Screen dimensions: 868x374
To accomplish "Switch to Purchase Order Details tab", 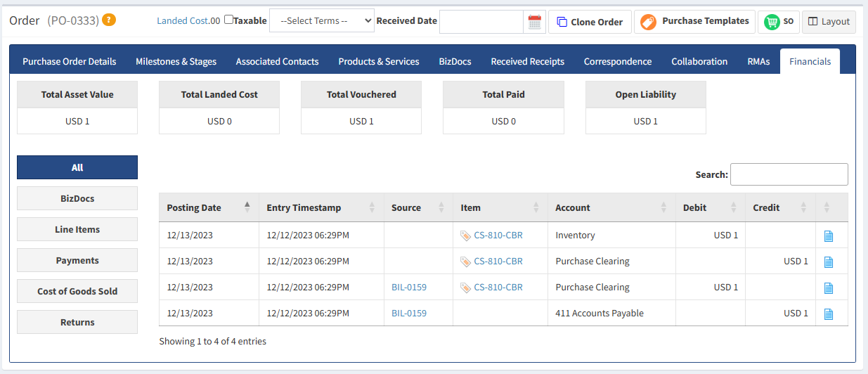I will 70,61.
